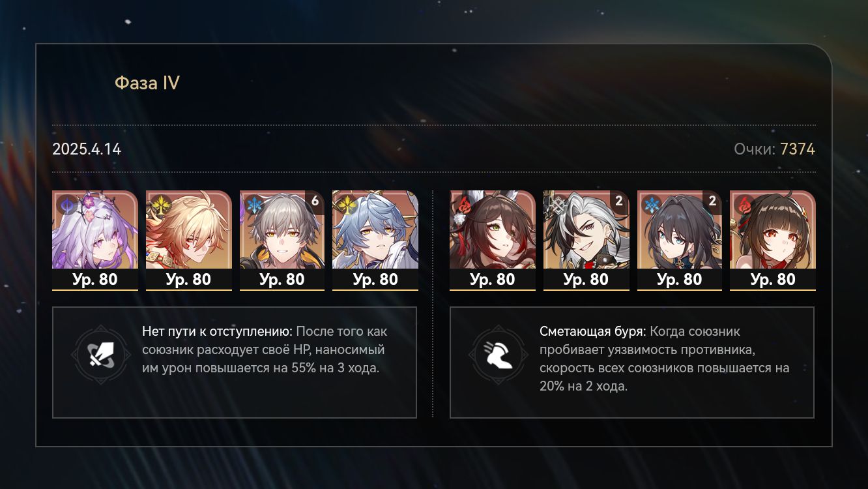The width and height of the screenshot is (868, 489).
Task: Click the 2025.4.14 date label
Action: click(87, 149)
